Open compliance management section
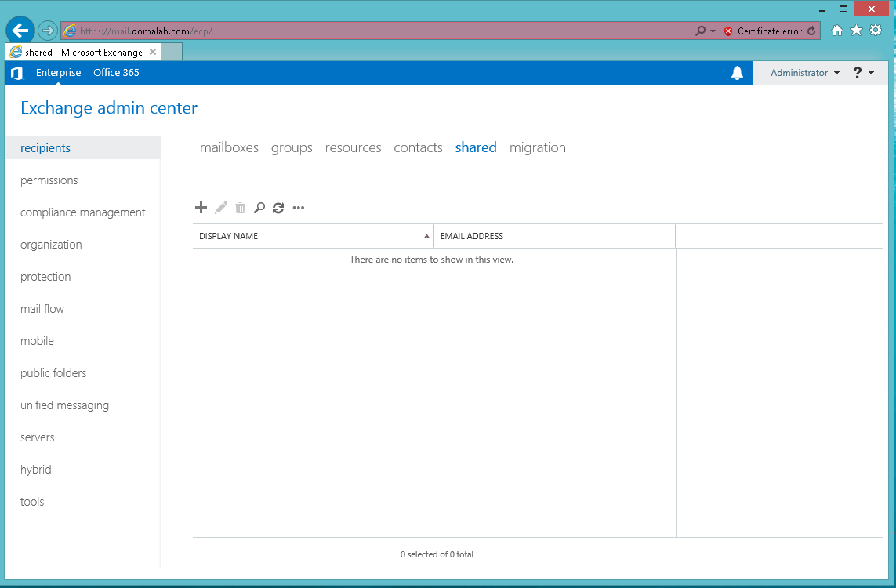Screen dimensions: 896x588 coord(83,212)
